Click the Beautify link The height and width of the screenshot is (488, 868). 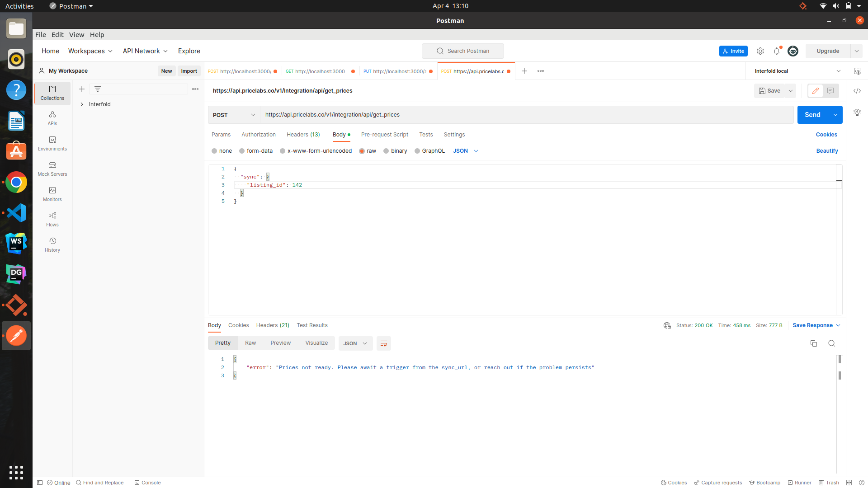(826, 151)
